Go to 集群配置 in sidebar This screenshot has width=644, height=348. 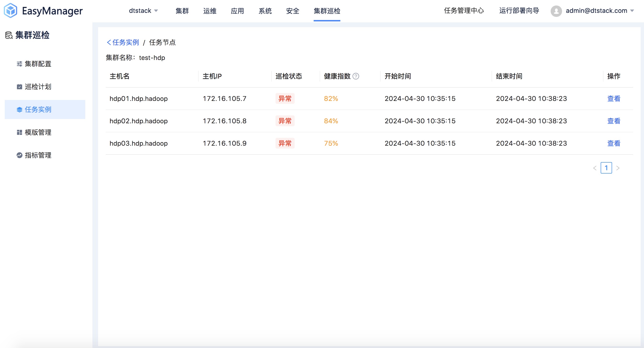tap(45, 64)
